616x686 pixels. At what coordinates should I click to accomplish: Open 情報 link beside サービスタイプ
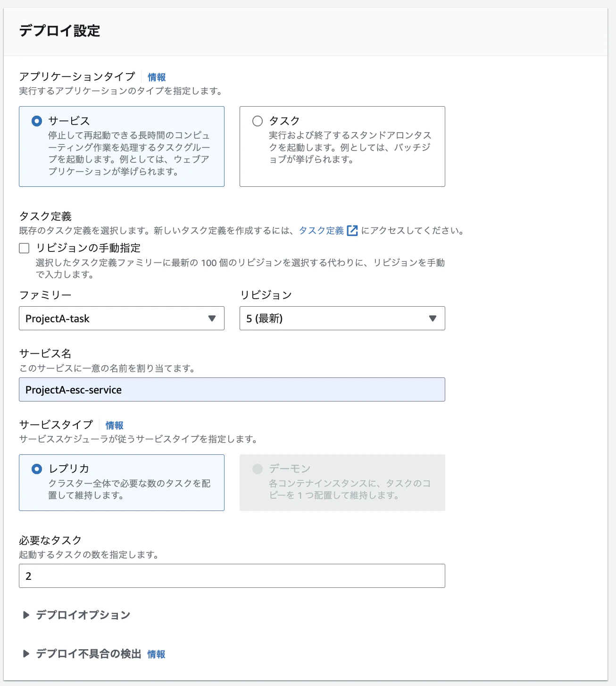click(x=115, y=426)
